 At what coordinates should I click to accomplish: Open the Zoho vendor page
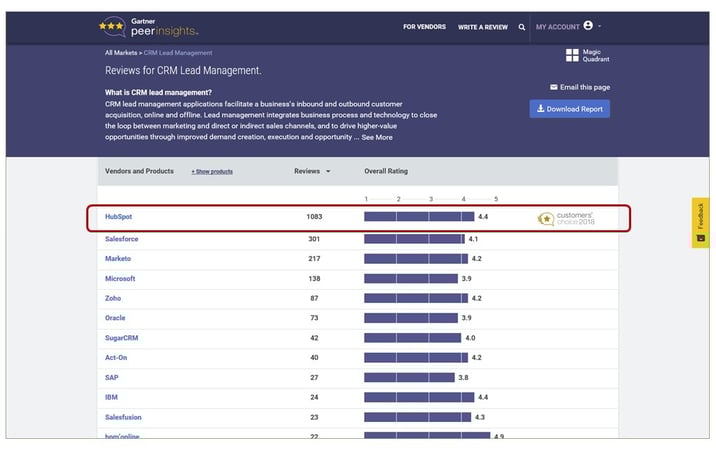113,298
